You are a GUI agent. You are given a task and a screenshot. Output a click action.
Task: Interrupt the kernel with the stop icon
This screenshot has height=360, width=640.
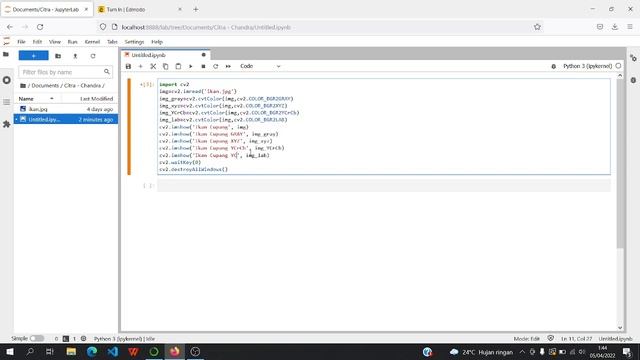pyautogui.click(x=203, y=66)
